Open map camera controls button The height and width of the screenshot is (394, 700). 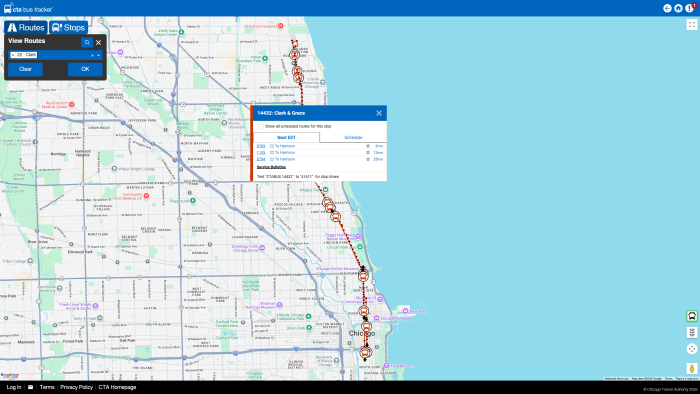click(x=692, y=349)
